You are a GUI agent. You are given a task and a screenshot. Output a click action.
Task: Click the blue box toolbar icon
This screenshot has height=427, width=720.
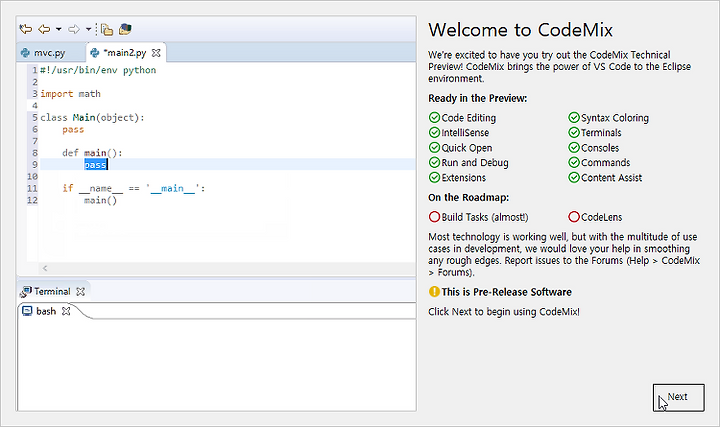coord(125,29)
